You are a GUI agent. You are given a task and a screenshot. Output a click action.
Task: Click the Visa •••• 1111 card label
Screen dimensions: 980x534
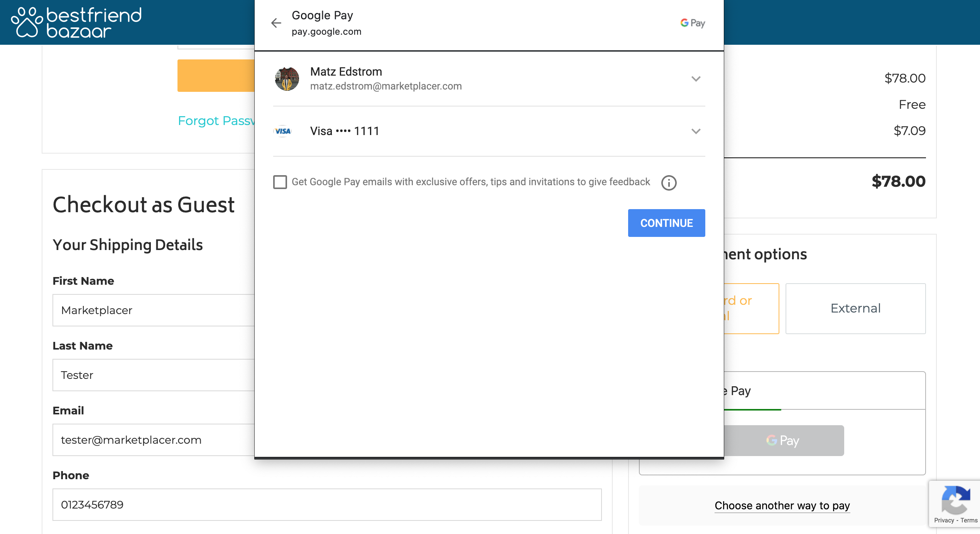click(x=345, y=131)
